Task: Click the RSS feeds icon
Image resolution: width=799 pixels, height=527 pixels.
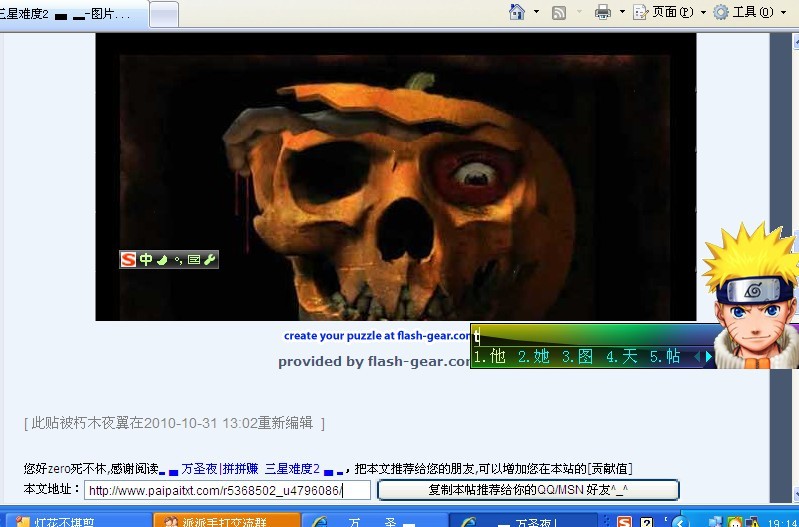Action: point(559,12)
